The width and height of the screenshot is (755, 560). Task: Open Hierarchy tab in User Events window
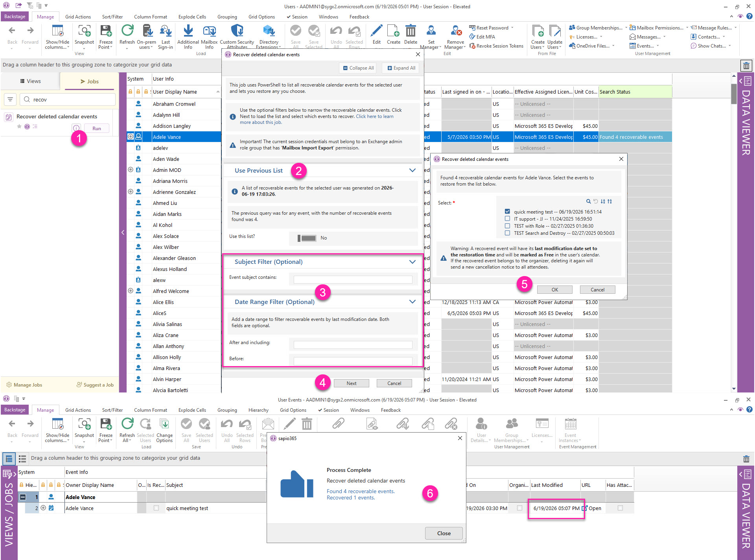click(258, 410)
